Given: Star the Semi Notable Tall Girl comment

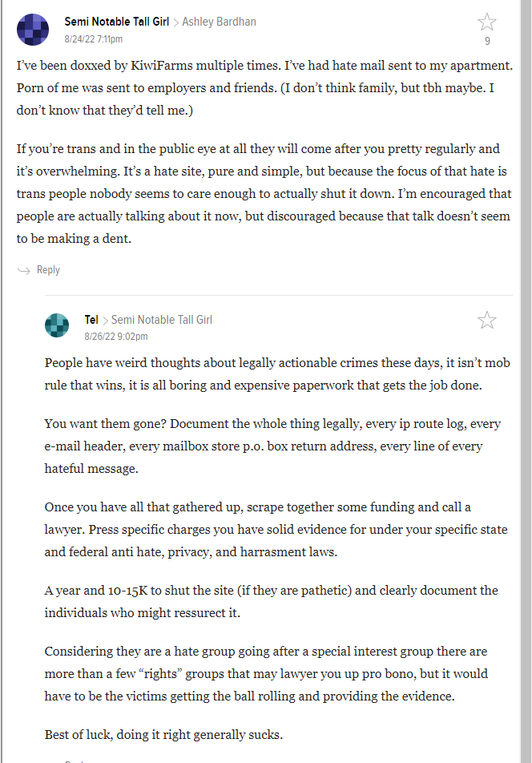Looking at the screenshot, I should click(487, 22).
